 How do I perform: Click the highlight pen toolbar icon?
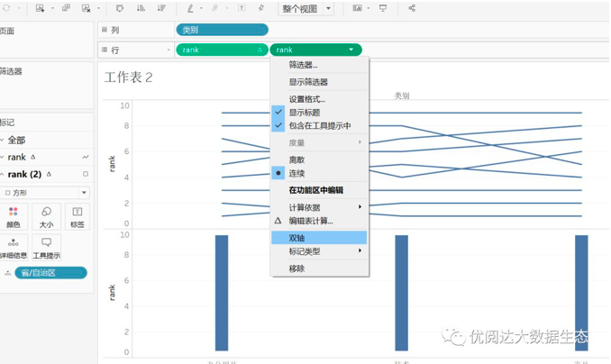point(191,8)
